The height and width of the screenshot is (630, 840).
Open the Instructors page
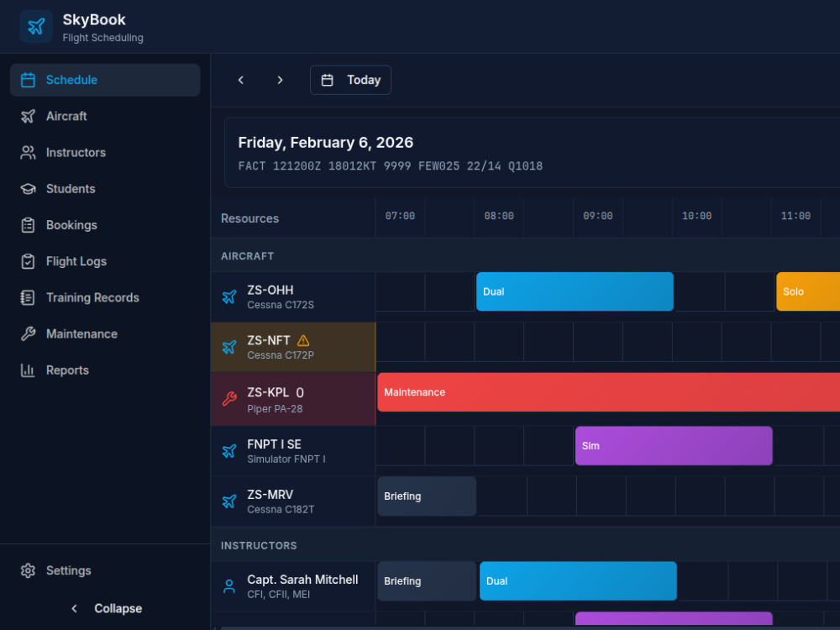click(105, 153)
